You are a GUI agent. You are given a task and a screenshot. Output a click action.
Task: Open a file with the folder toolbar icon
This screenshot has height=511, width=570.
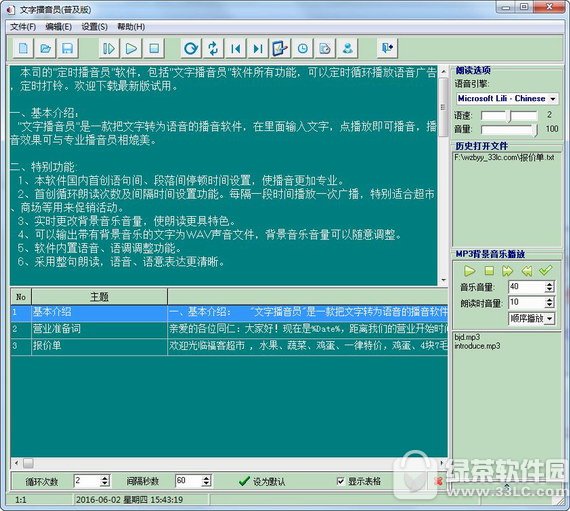tap(45, 48)
